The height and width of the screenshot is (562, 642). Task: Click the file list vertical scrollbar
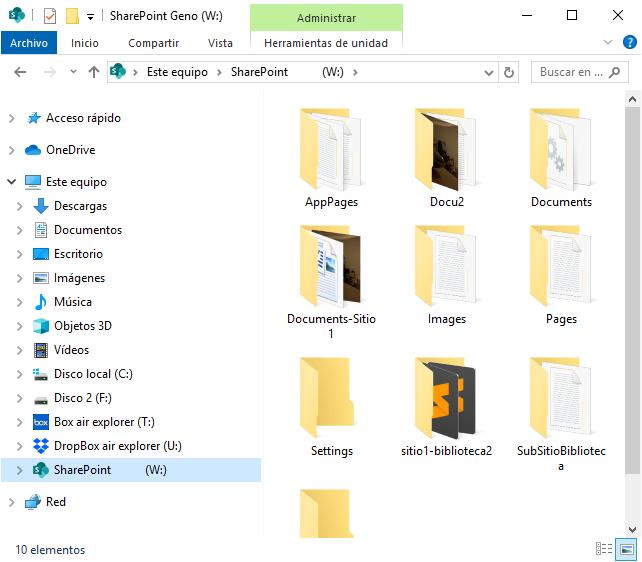(x=633, y=300)
